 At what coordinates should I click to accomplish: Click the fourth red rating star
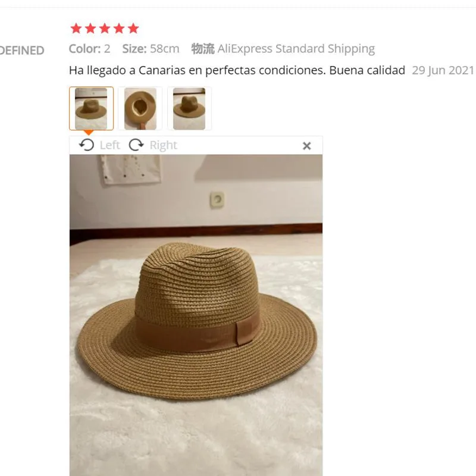pyautogui.click(x=119, y=29)
